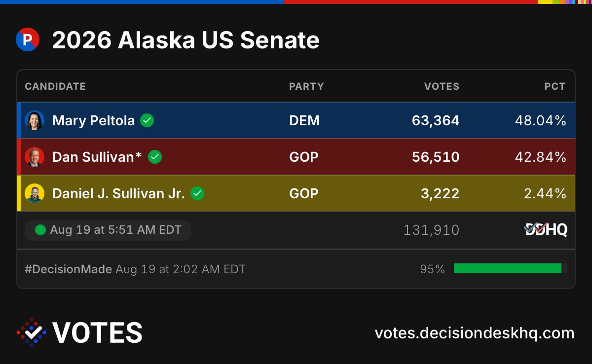Click green live dot by Aug 19 timestamp
592x364 pixels.
coord(40,230)
